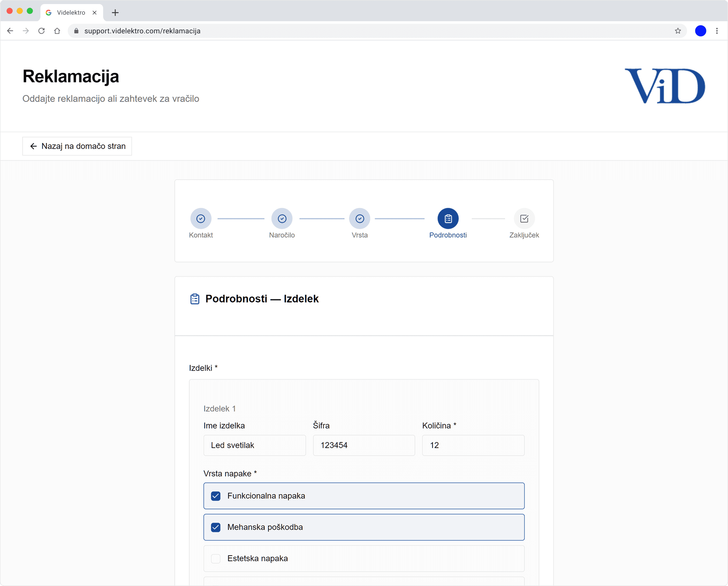This screenshot has height=586, width=728.
Task: Click the Kontakt step checkmark icon
Action: (201, 219)
